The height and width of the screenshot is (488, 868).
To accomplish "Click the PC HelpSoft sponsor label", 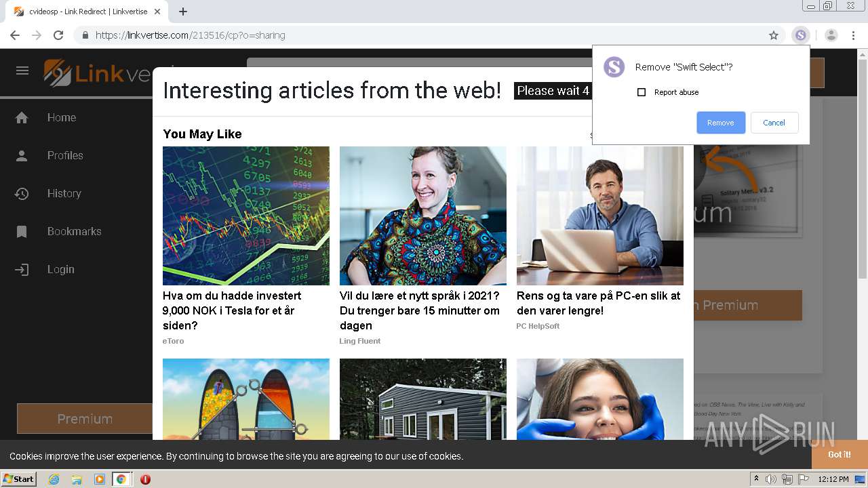I will pos(538,326).
